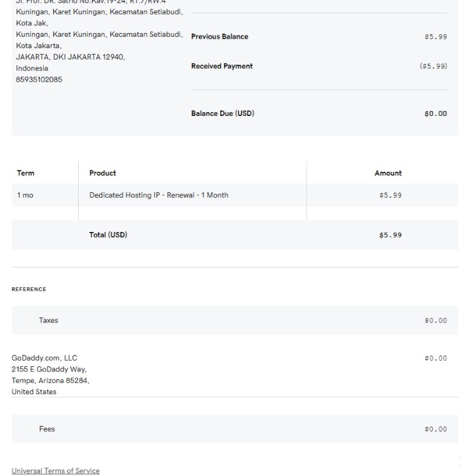Click the Total (USD) label
The width and height of the screenshot is (460, 476).
tap(108, 235)
